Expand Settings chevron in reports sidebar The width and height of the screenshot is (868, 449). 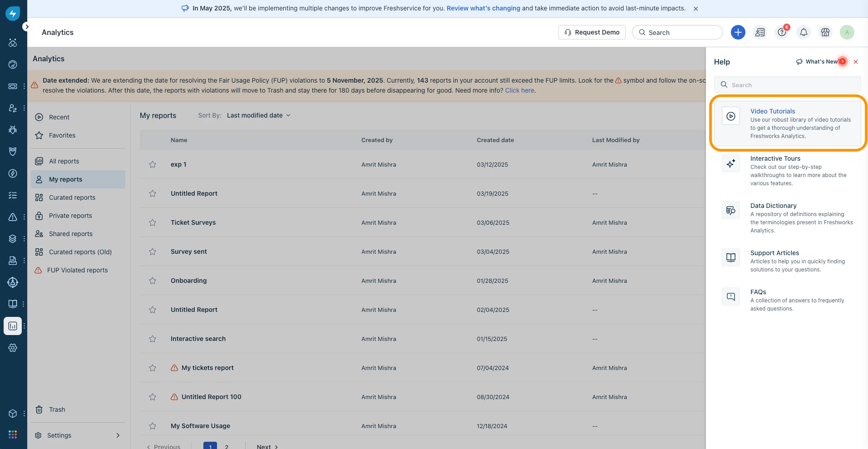click(118, 435)
